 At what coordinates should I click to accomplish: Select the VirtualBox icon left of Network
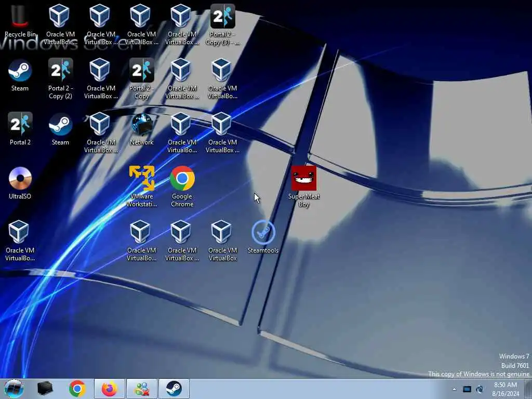(x=101, y=132)
